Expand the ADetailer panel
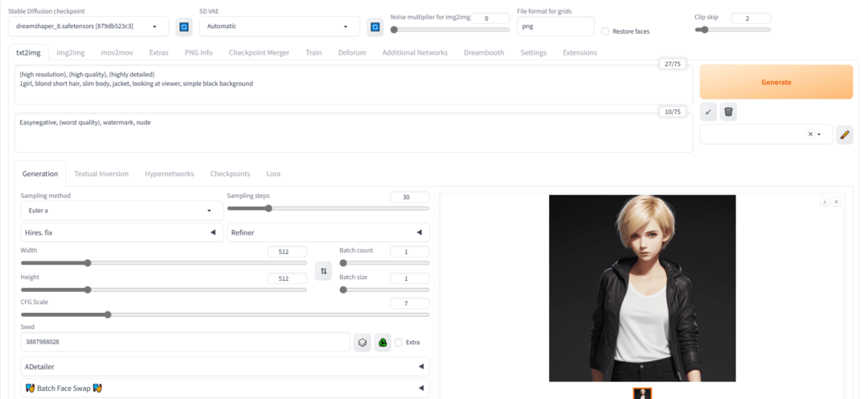This screenshot has width=868, height=399. coord(225,366)
